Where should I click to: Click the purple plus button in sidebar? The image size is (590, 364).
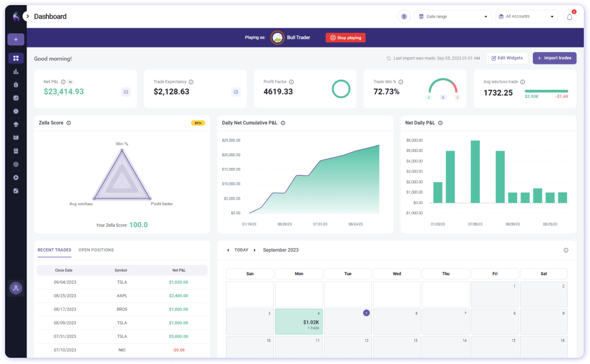pos(16,40)
